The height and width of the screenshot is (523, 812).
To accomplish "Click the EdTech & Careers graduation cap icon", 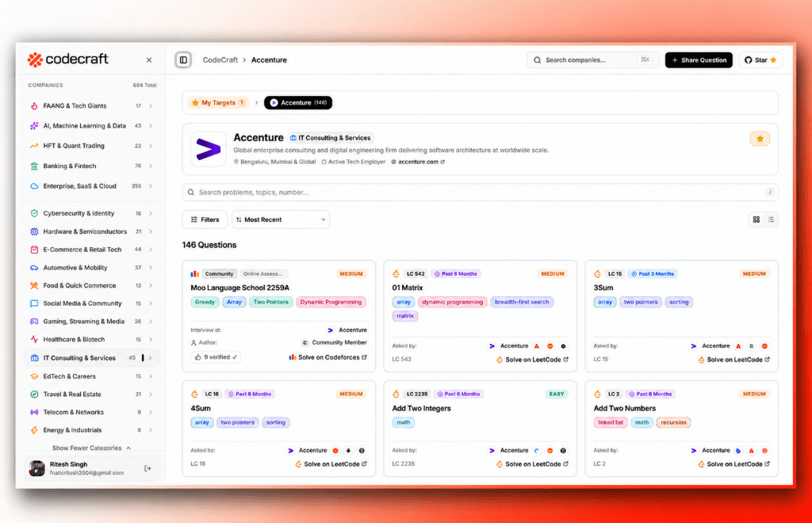I will pyautogui.click(x=34, y=376).
